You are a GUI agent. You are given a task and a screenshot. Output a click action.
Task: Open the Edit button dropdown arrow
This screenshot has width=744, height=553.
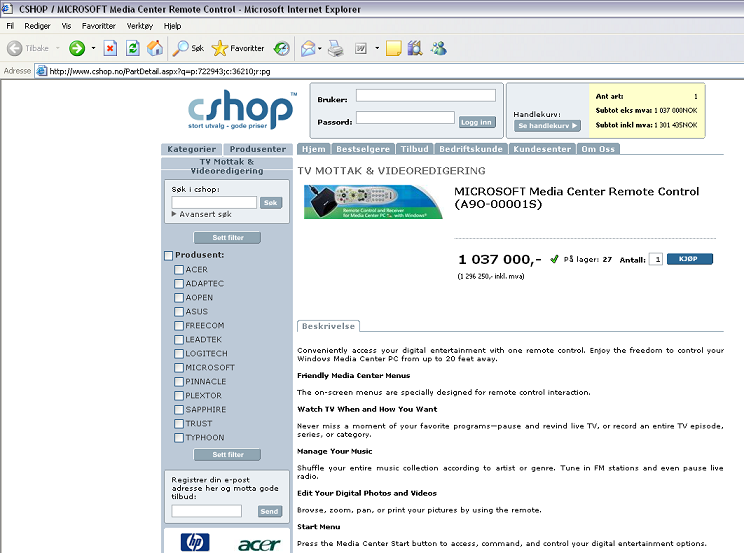click(377, 48)
